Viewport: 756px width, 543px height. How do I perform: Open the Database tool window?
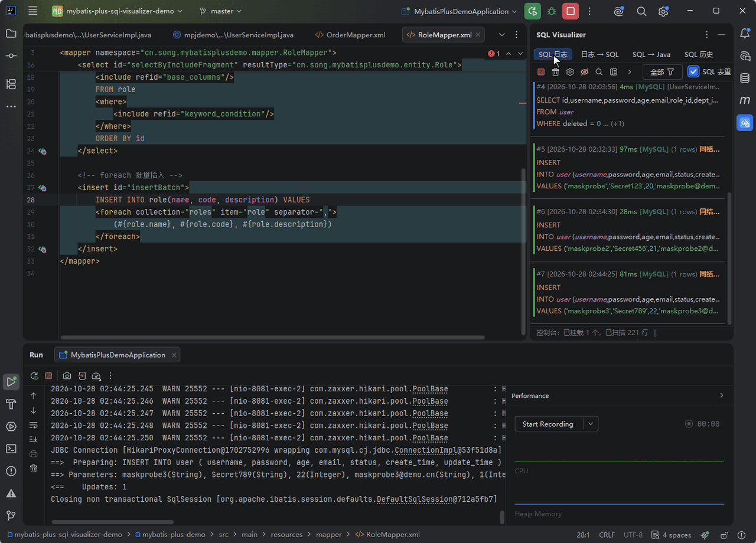click(745, 78)
